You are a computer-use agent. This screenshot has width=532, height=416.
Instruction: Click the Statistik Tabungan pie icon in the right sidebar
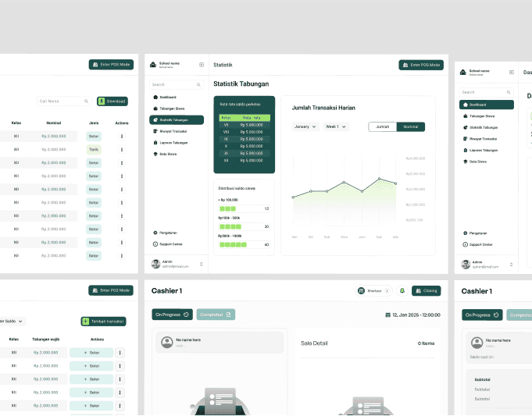(465, 127)
